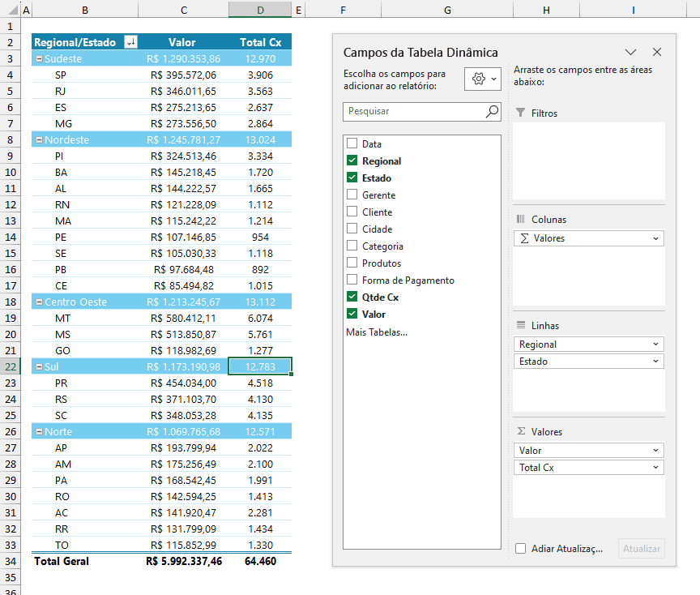Enable the Adiar Atualização checkbox
The width and height of the screenshot is (700, 595).
(520, 549)
